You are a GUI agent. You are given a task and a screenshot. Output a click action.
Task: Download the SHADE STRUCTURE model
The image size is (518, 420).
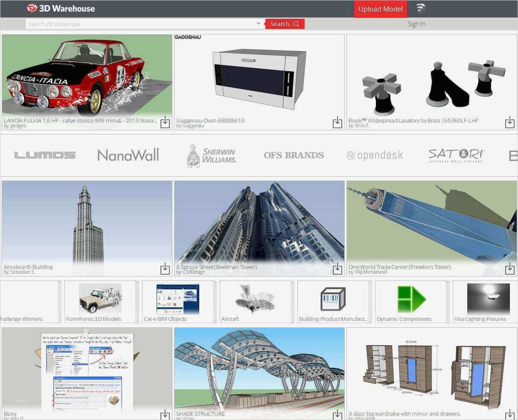[338, 414]
